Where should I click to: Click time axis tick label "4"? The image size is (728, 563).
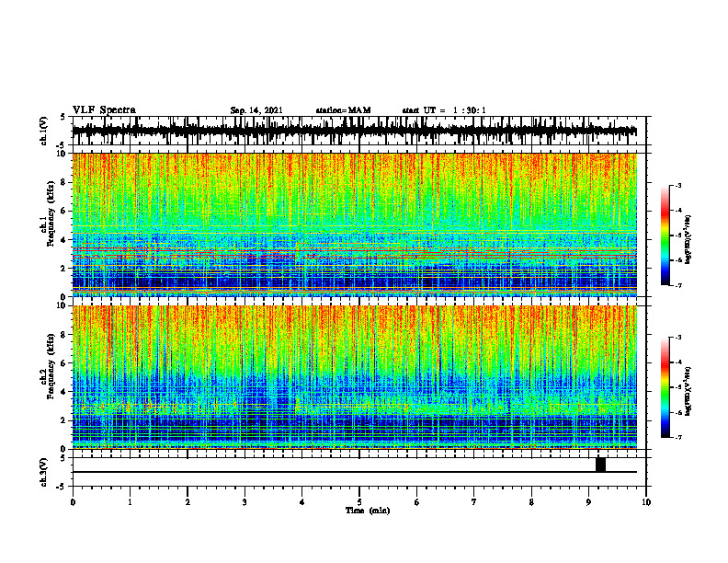point(302,502)
